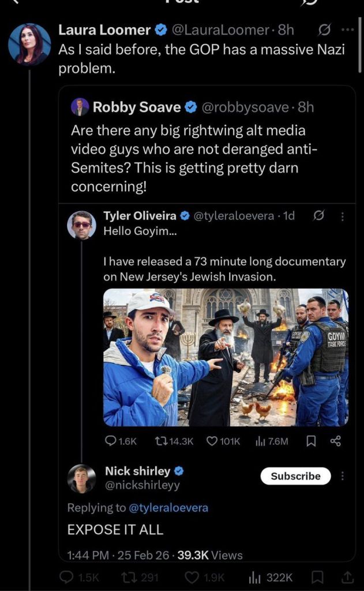
Task: Open Nick shirley's profile avatar
Action: [x=81, y=478]
